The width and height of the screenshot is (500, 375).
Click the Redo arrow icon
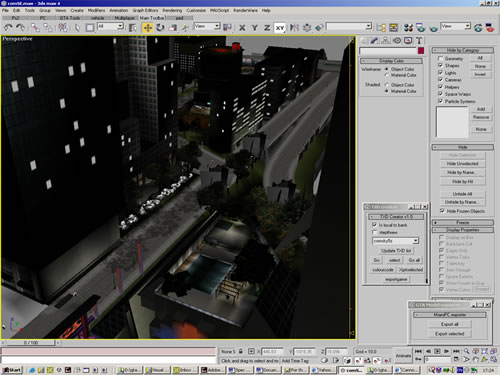pyautogui.click(x=21, y=27)
